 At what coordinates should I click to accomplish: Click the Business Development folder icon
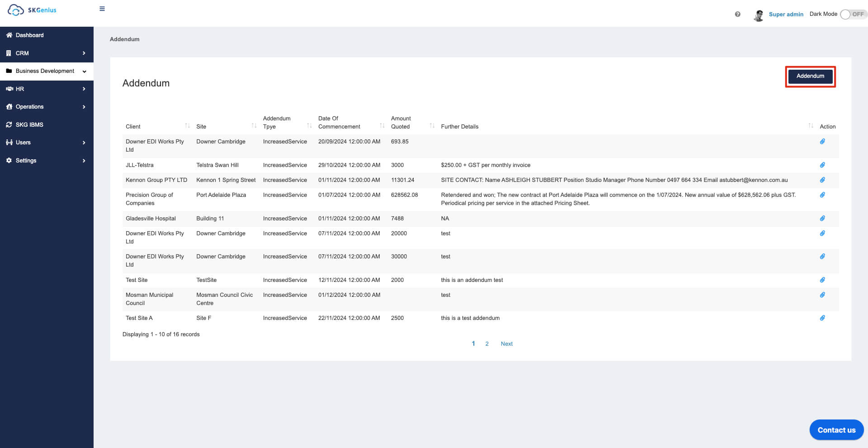point(9,71)
